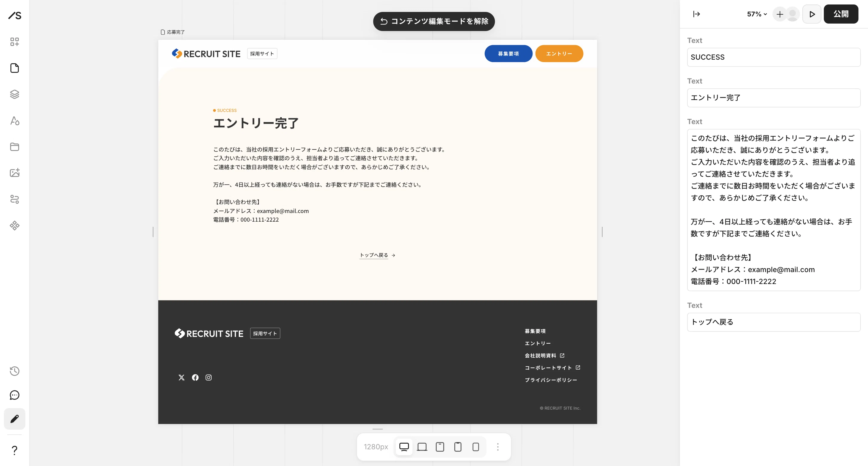Open breakpoint more options three-dot menu
This screenshot has width=868, height=466.
[x=498, y=447]
